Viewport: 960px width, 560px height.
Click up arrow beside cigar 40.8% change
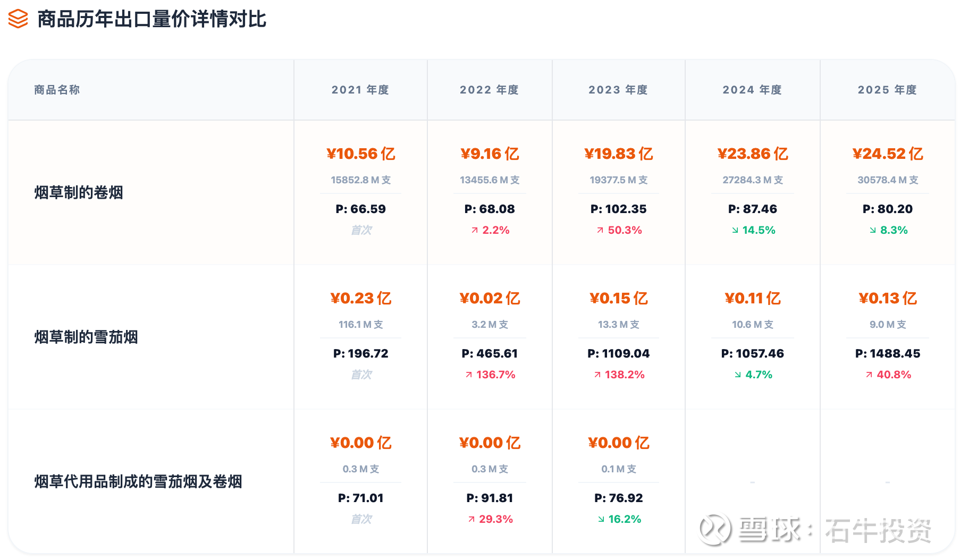(869, 375)
